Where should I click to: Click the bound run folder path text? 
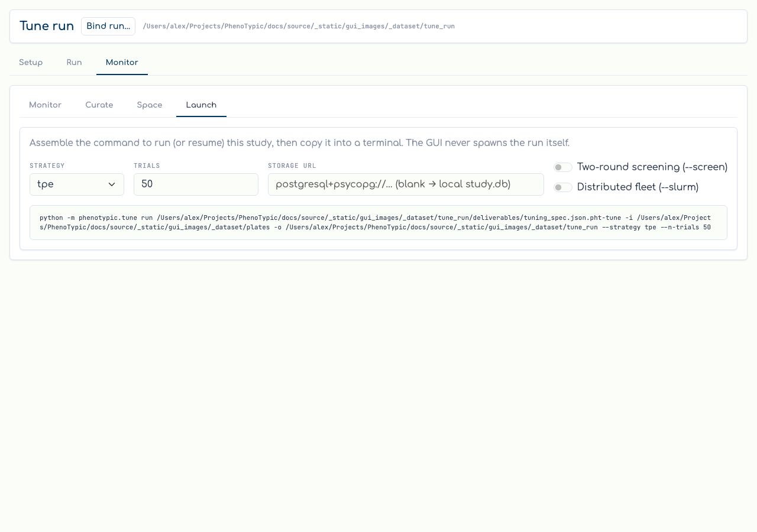pos(299,27)
